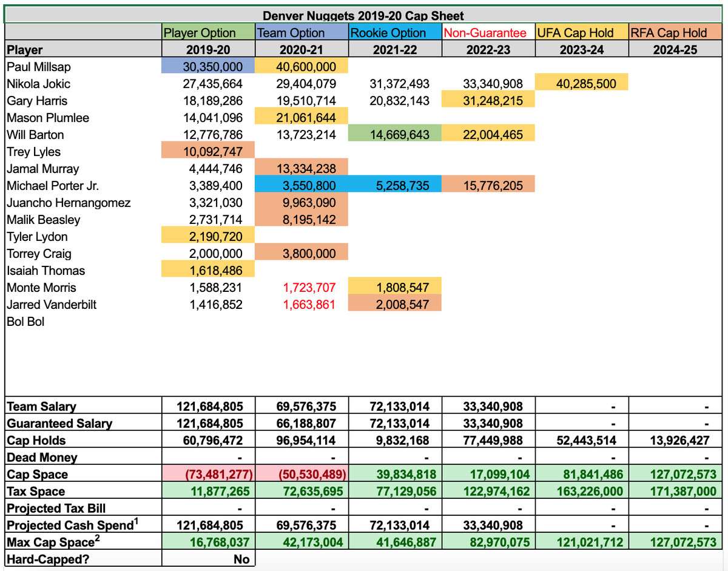The height and width of the screenshot is (571, 728).
Task: Click the Jamal Murray player name cell
Action: pos(84,168)
